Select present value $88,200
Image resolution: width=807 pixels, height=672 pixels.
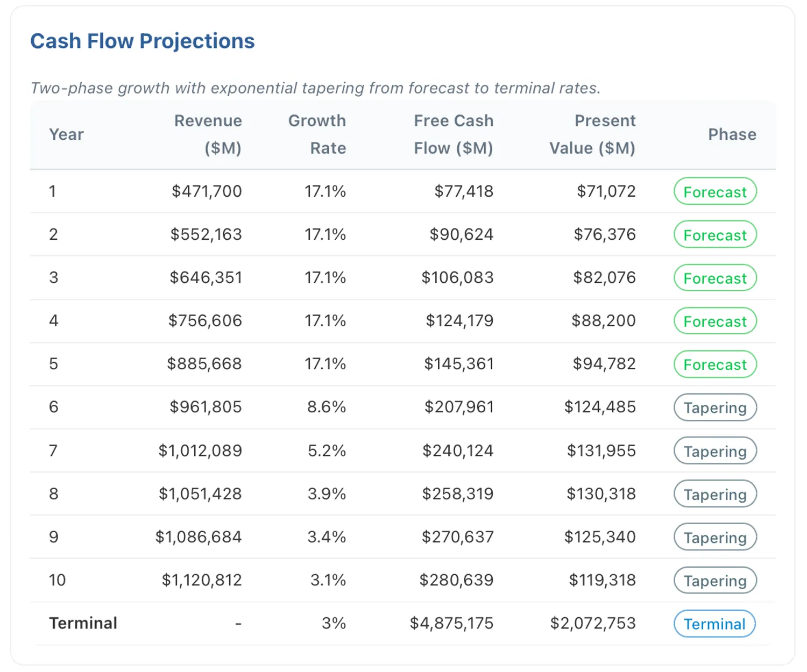click(604, 321)
